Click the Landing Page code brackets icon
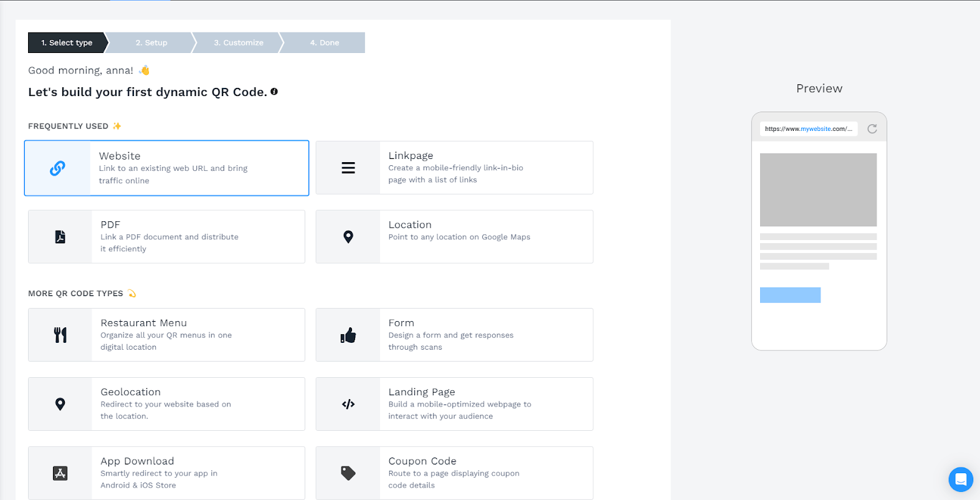 (348, 404)
